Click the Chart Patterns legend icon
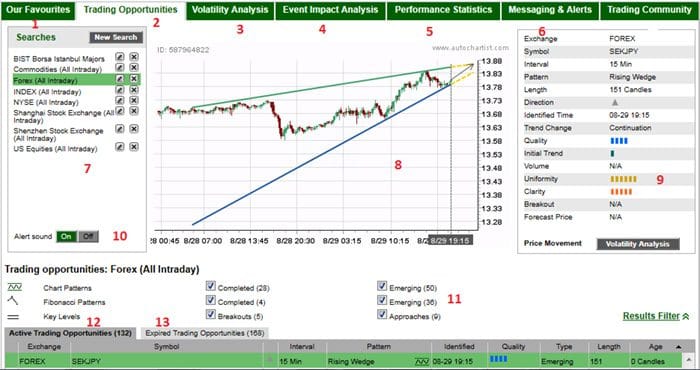700x370 pixels. (x=15, y=287)
